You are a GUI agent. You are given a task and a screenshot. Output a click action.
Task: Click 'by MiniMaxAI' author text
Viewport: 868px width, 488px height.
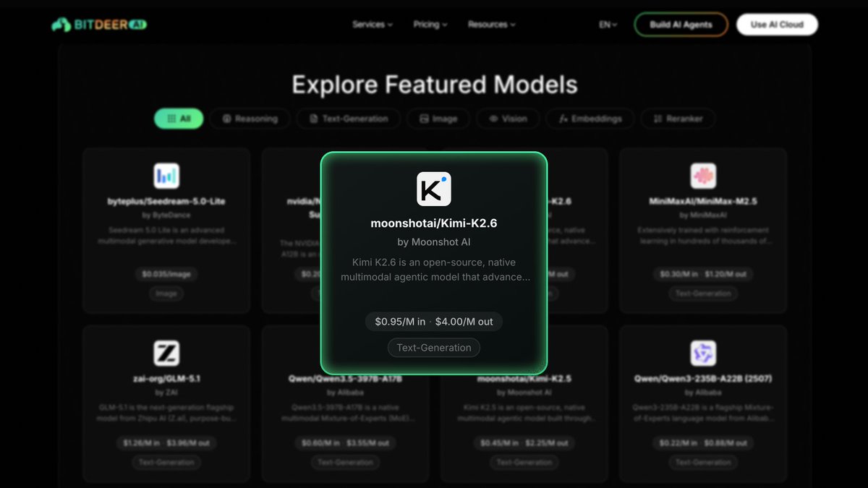pos(703,215)
